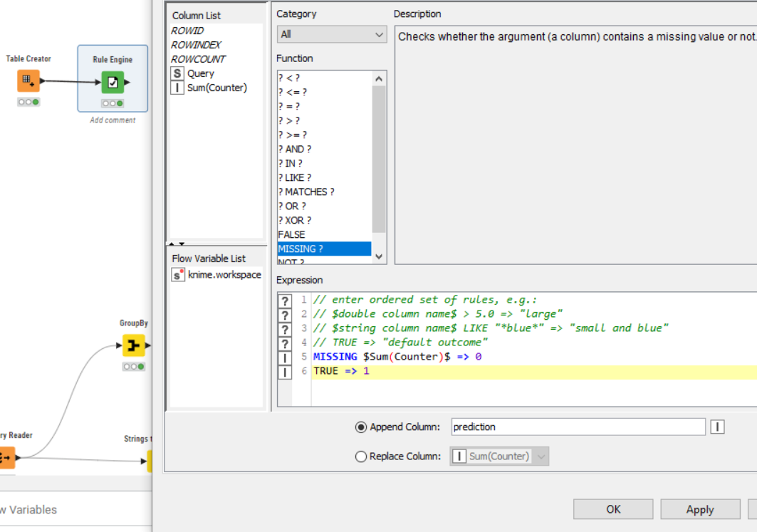Viewport: 757px width, 532px height.
Task: Click expression line 5 MISSING rule
Action: click(397, 357)
